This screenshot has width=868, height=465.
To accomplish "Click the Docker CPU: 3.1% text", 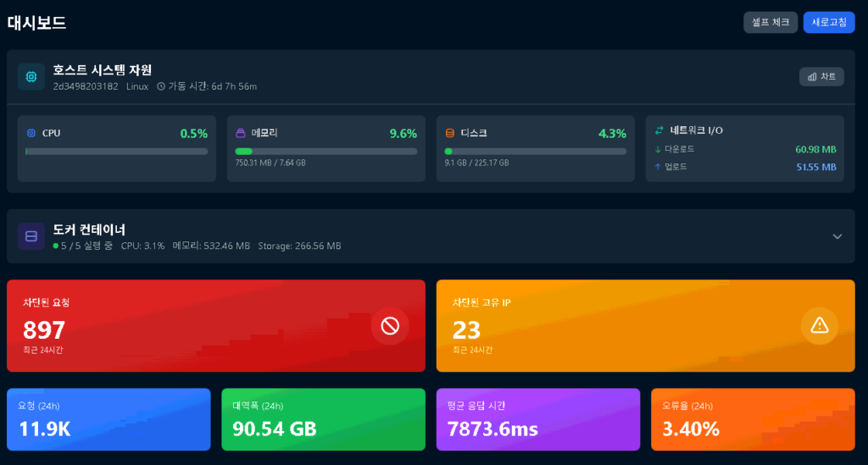I will 142,246.
